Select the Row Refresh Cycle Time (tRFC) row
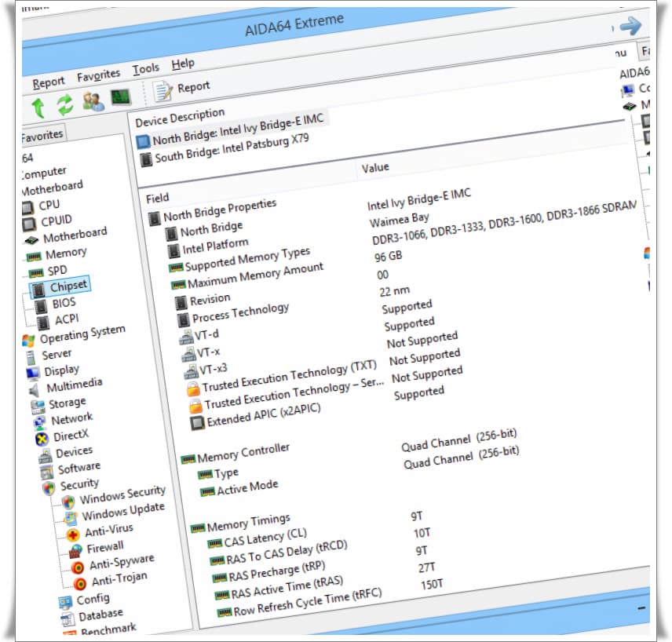The width and height of the screenshot is (672, 642). point(300,603)
